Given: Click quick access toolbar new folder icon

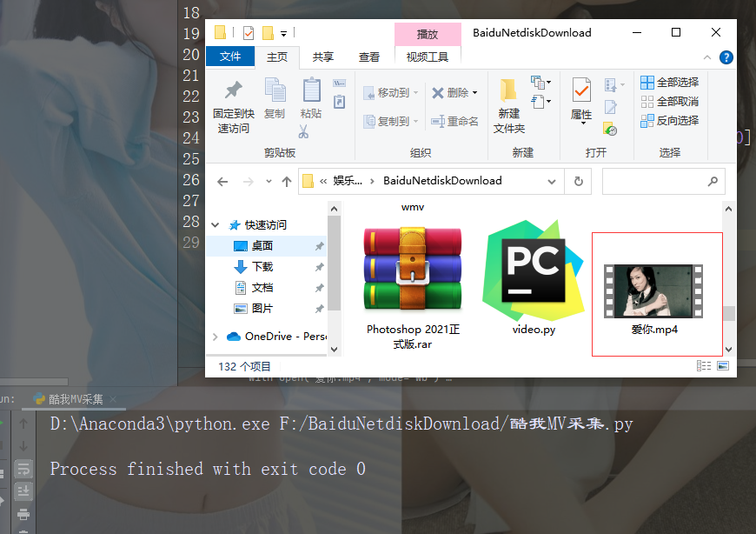Looking at the screenshot, I should pyautogui.click(x=268, y=33).
